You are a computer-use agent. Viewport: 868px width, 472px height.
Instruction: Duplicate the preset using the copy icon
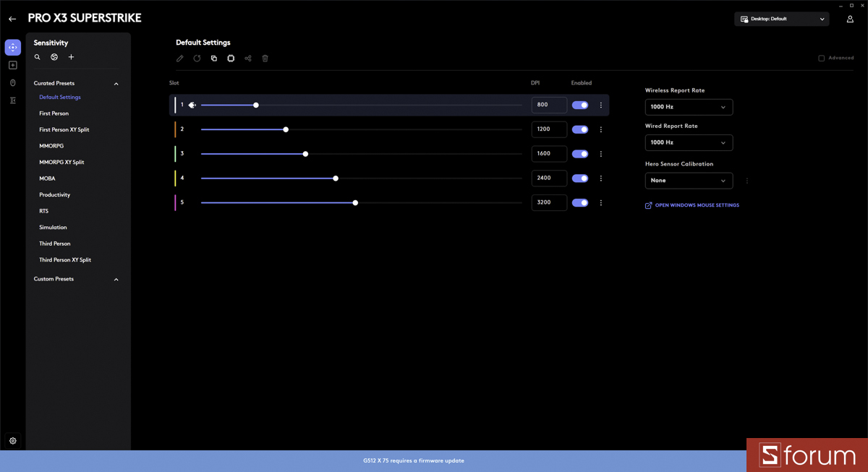point(214,59)
